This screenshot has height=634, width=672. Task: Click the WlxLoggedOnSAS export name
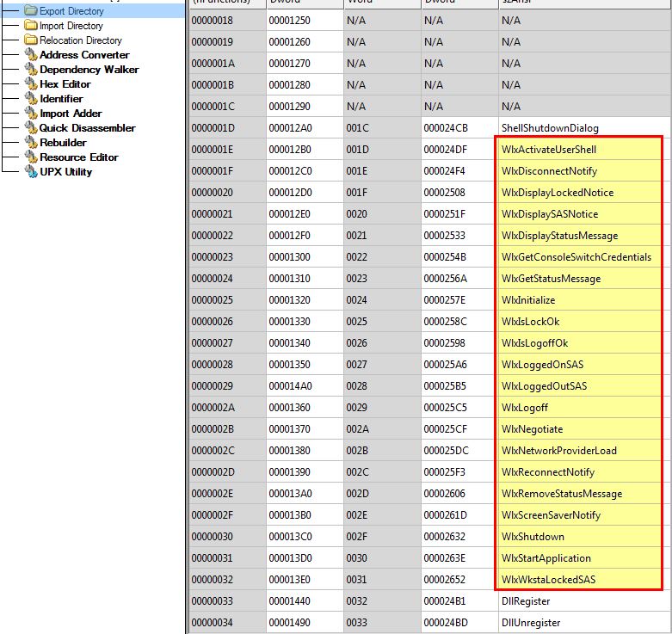tap(542, 365)
